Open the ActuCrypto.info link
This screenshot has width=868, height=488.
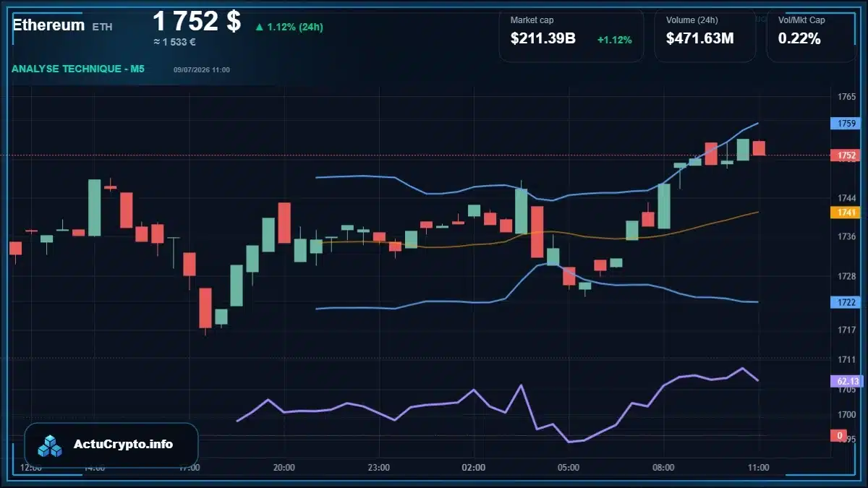[x=124, y=445]
